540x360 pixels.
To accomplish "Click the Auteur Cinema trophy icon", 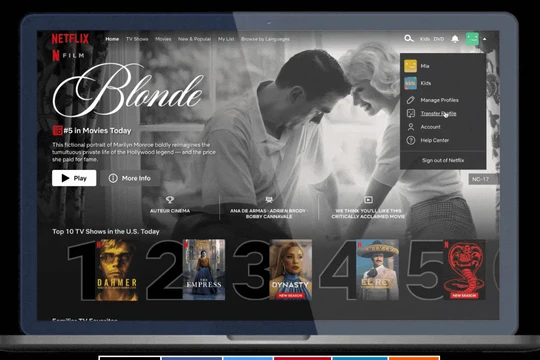I will (x=170, y=199).
